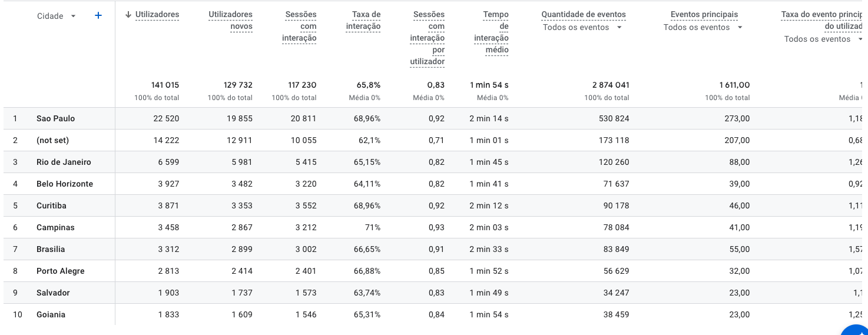Click the Curitiba city cell
Image resolution: width=868 pixels, height=335 pixels.
pyautogui.click(x=51, y=205)
